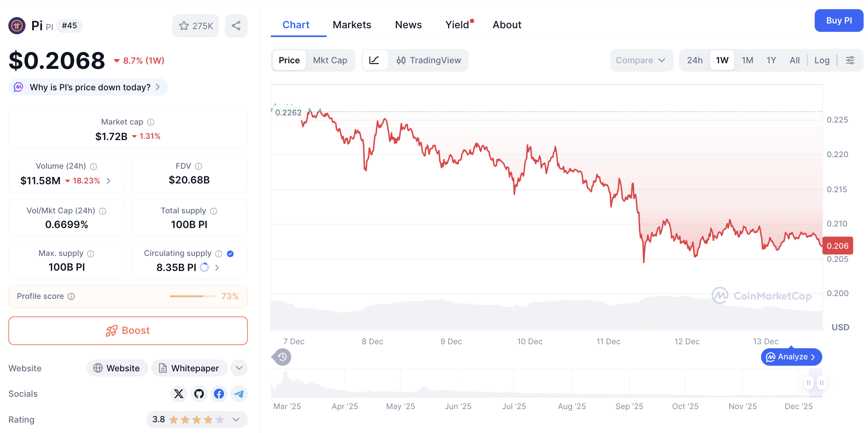This screenshot has height=433, width=868.
Task: Open chart settings sliders icon
Action: 850,60
